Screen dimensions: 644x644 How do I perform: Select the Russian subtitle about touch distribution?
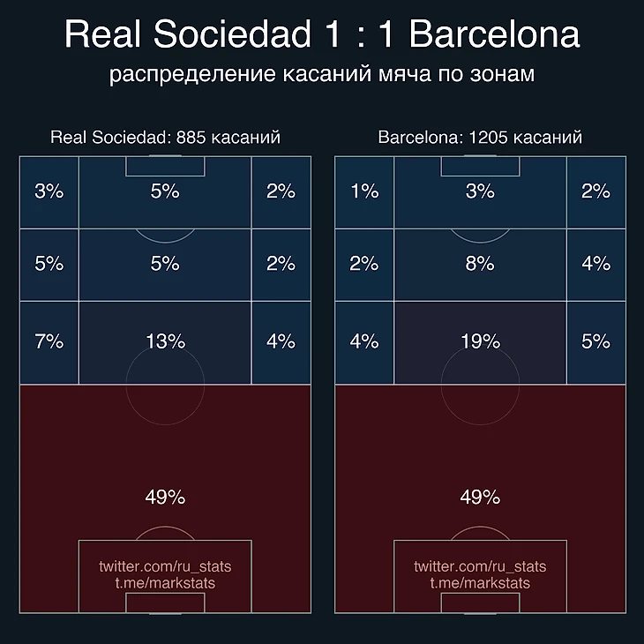click(322, 74)
